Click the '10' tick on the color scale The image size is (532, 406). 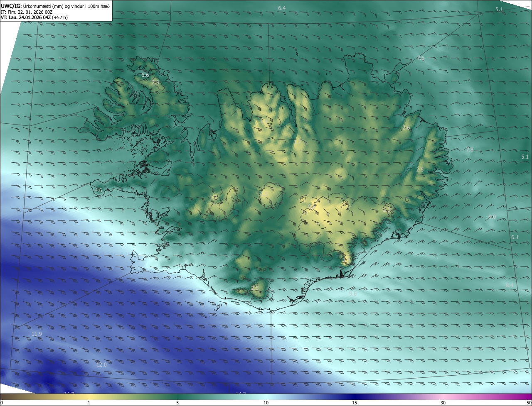[266, 403]
